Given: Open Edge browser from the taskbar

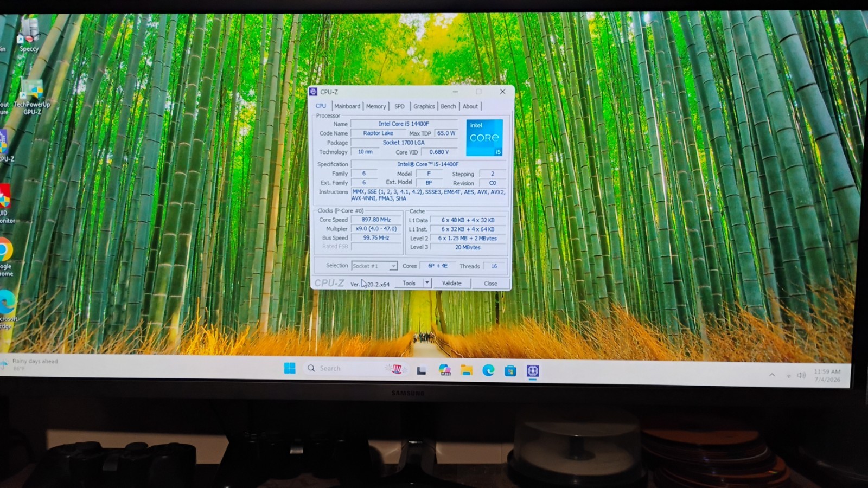Looking at the screenshot, I should coord(488,370).
